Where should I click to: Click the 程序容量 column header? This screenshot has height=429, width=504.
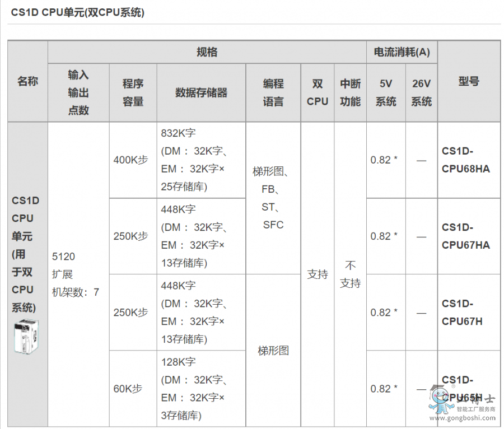coord(133,92)
